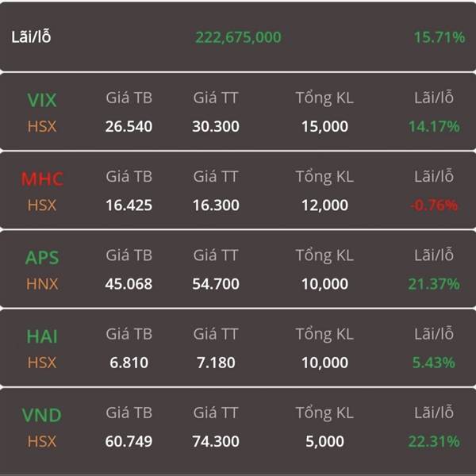This screenshot has height=476, width=476.
Task: Open the VND stock ticker
Action: click(42, 415)
